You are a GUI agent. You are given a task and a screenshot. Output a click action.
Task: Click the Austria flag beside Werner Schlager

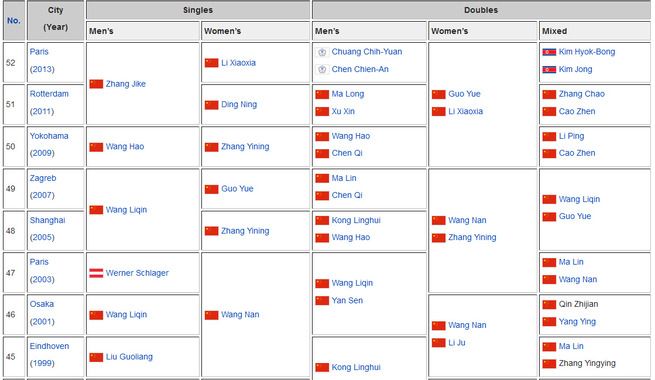click(x=96, y=273)
